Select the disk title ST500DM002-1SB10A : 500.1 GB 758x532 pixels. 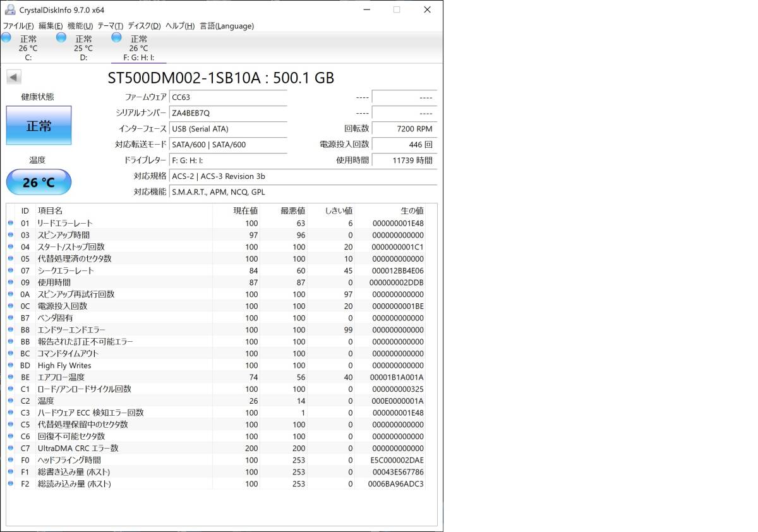(x=221, y=78)
